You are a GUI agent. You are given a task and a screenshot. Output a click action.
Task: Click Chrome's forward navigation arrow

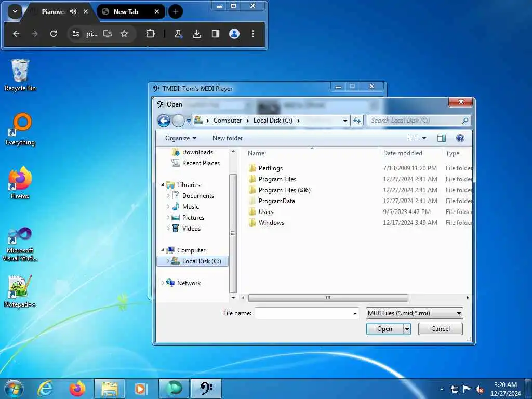35,34
